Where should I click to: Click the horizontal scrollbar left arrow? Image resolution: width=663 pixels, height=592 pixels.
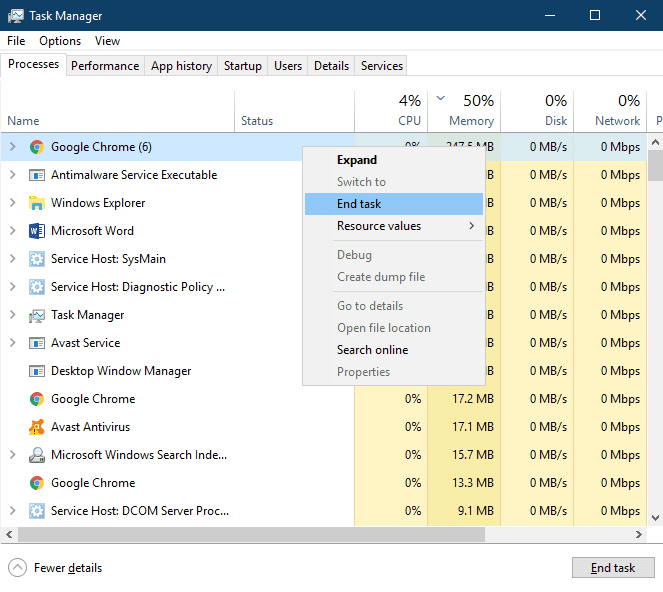click(x=9, y=534)
